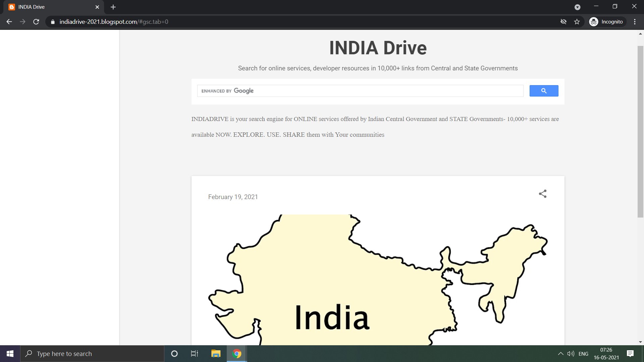Open the Action Center notification icon
Screen dimensions: 644x362
630,353
